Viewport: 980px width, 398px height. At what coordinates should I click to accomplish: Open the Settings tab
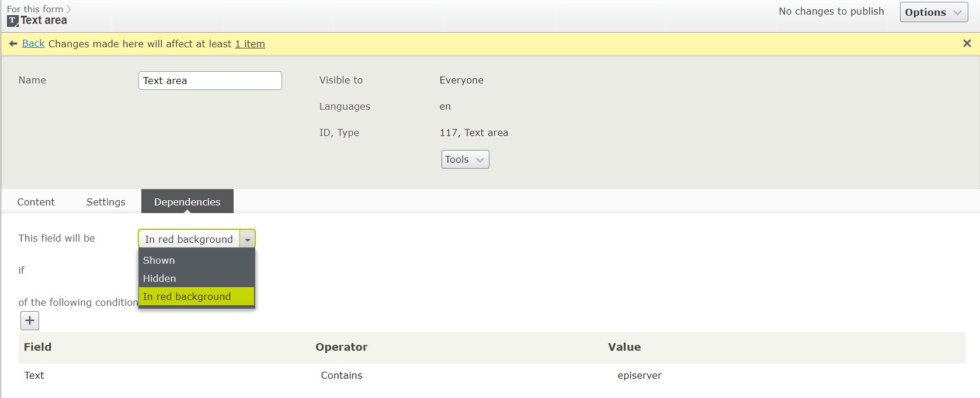106,202
